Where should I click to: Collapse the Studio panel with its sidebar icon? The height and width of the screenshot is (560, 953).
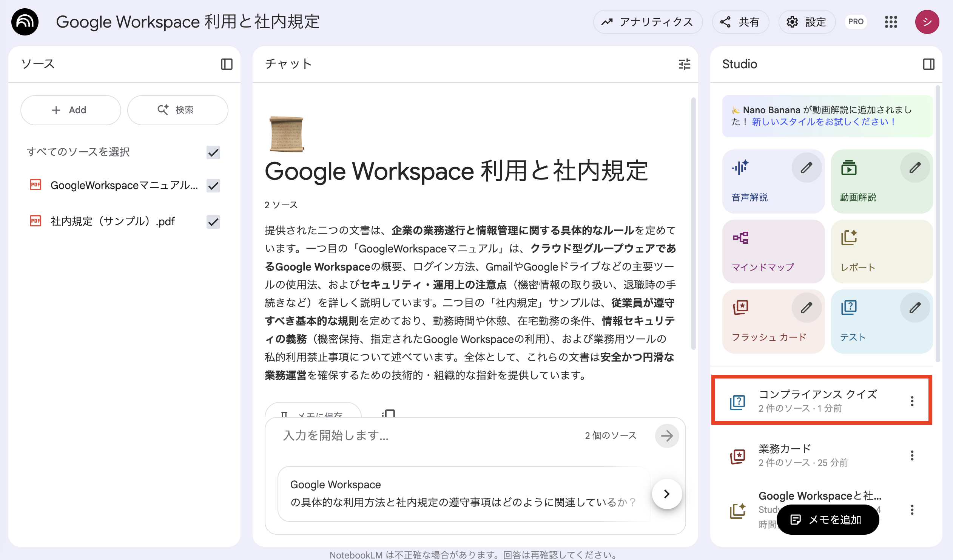(x=928, y=64)
